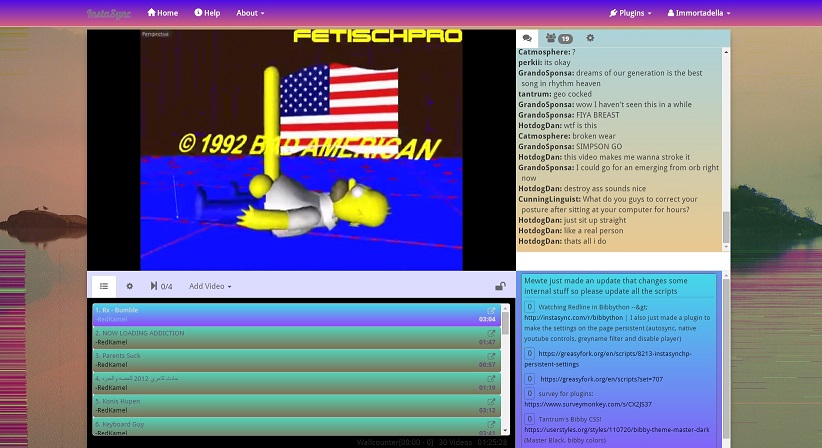Open the Immortadella user menu
This screenshot has height=448, width=822.
pyautogui.click(x=699, y=13)
